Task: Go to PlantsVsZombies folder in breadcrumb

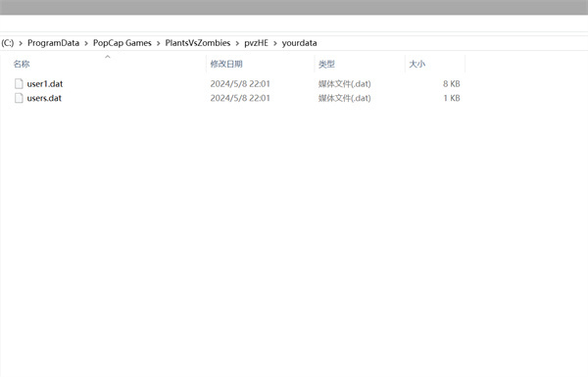Action: 198,43
